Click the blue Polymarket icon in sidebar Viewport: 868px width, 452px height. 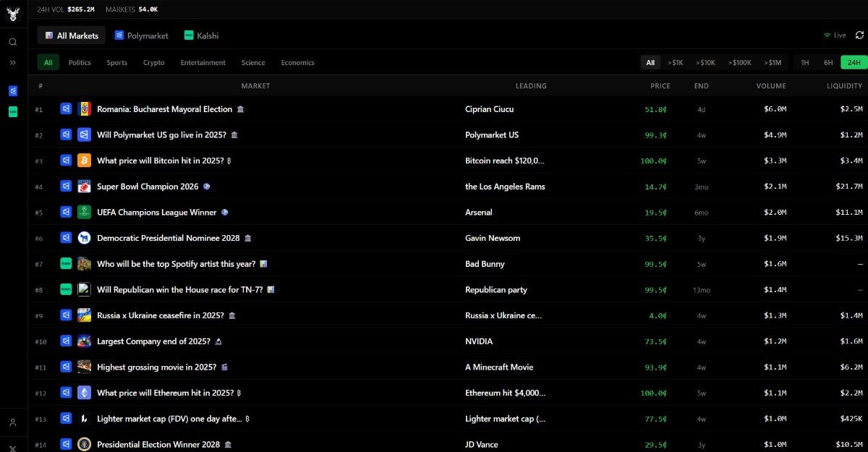(x=13, y=91)
